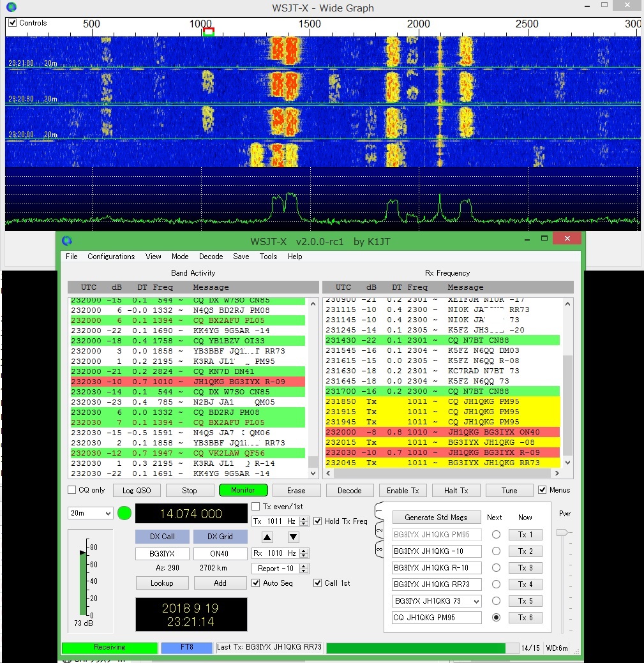Increase Rx 1010 Hz with its stepper arrow
This screenshot has width=644, height=663.
coord(304,551)
